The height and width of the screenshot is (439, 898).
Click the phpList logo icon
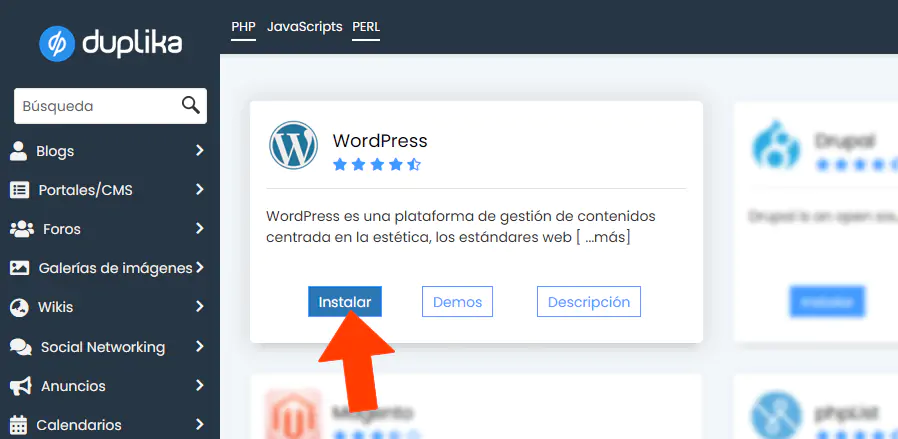point(777,414)
